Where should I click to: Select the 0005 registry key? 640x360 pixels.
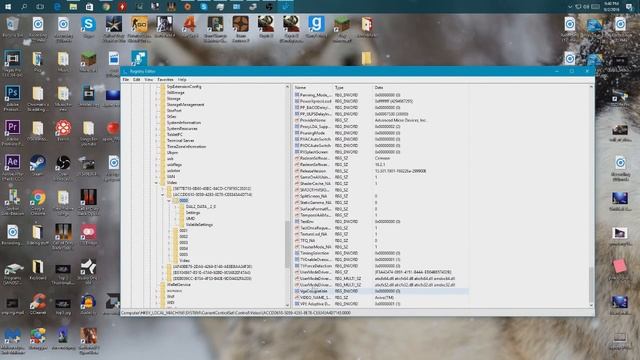pyautogui.click(x=184, y=254)
